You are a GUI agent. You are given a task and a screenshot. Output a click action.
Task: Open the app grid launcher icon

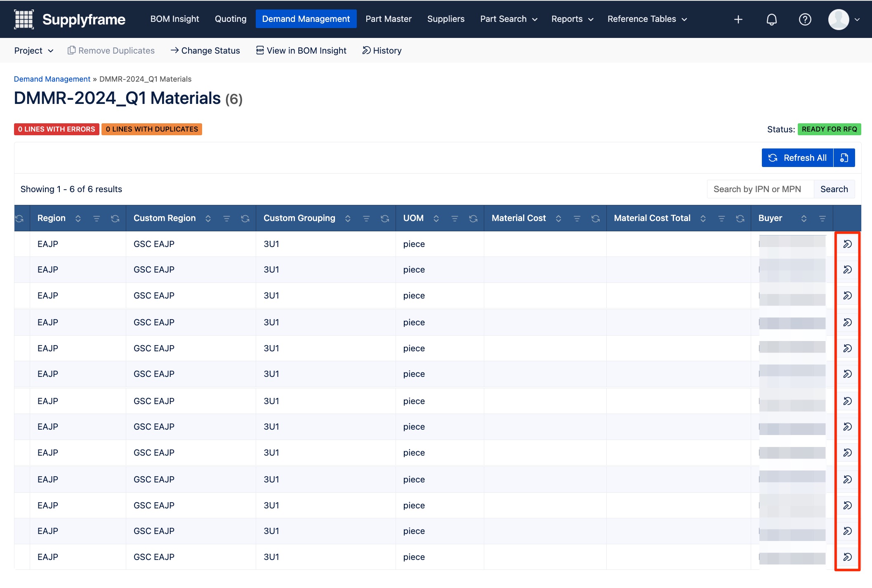click(x=24, y=19)
